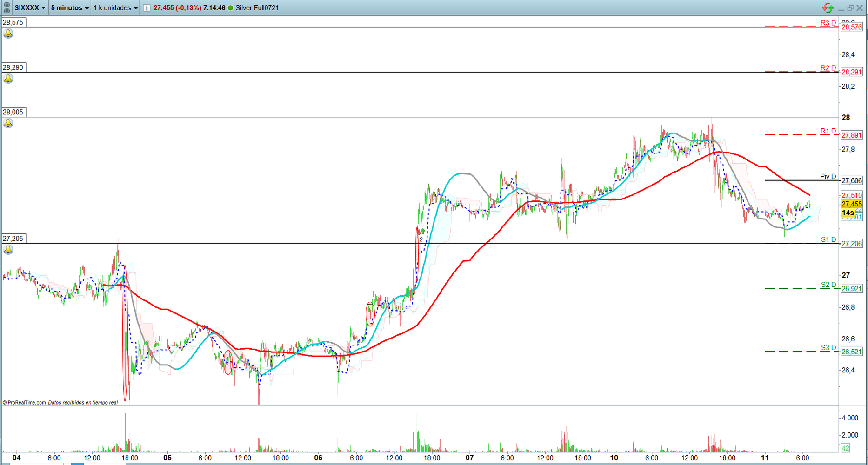Click the 26,521 support price tag
Image resolution: width=868 pixels, height=465 pixels.
[x=852, y=352]
